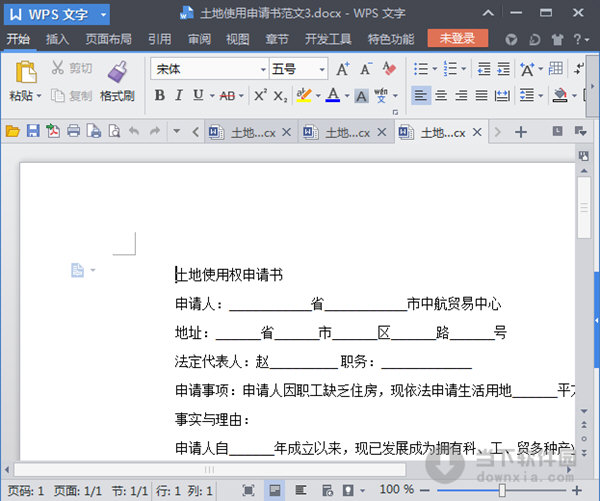
Task: Click the vertical scrollbar thumb
Action: click(584, 208)
